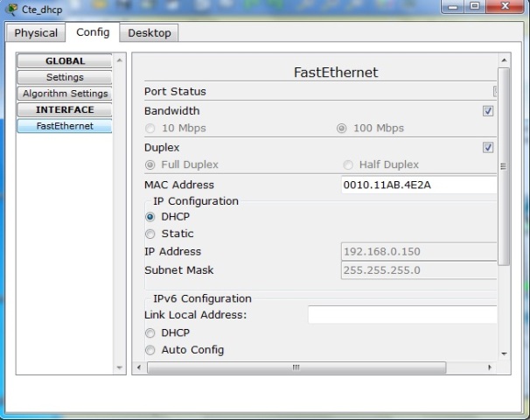Switch to the Physical tab
This screenshot has height=420, width=530.
(36, 33)
